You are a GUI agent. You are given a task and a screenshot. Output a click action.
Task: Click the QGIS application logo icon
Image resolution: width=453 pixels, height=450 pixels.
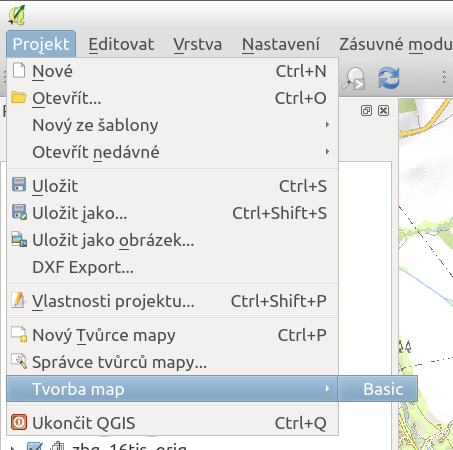point(17,15)
